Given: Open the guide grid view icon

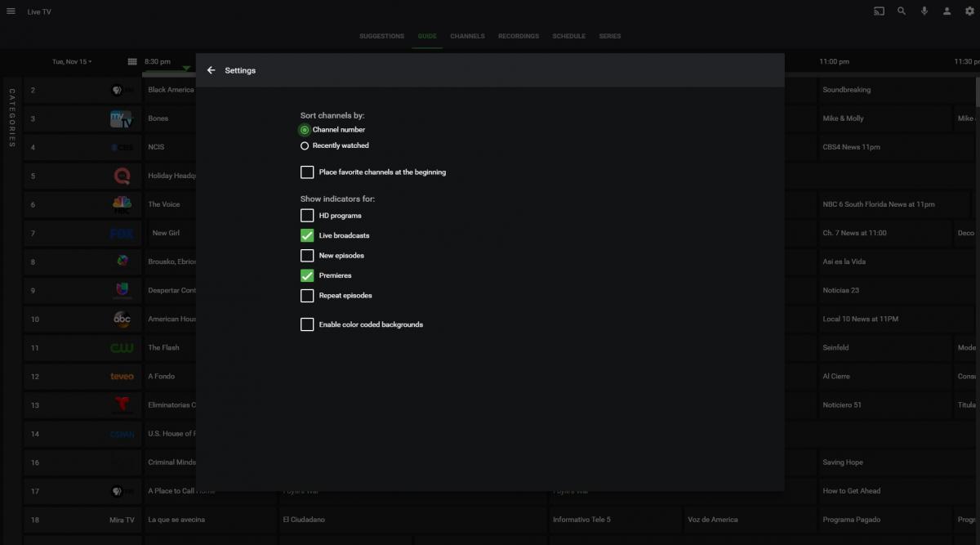Looking at the screenshot, I should (x=132, y=61).
